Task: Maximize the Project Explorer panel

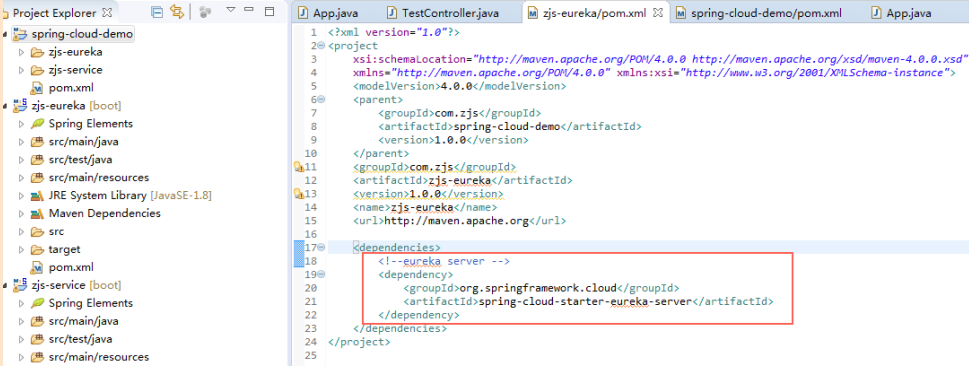Action: tap(269, 11)
